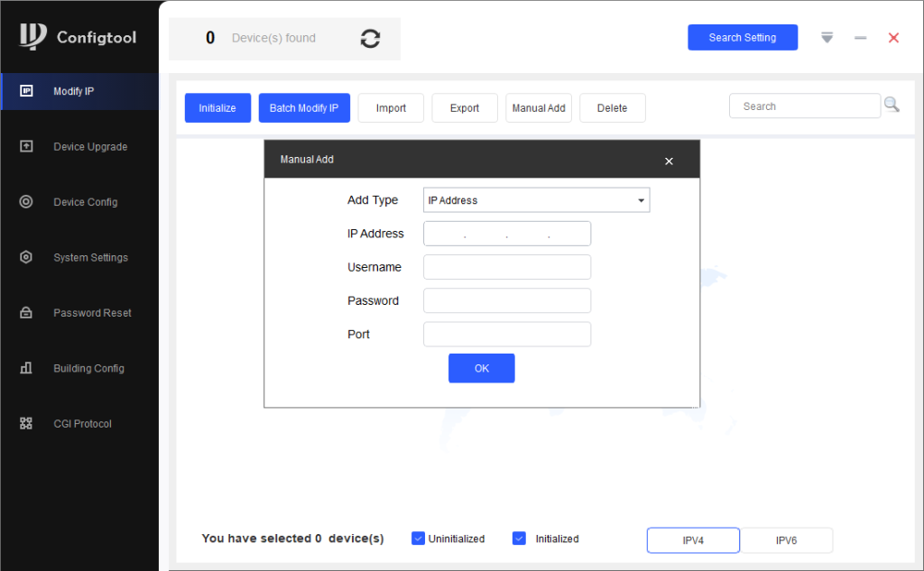
Task: Close the Manual Add dialog
Action: click(x=669, y=161)
